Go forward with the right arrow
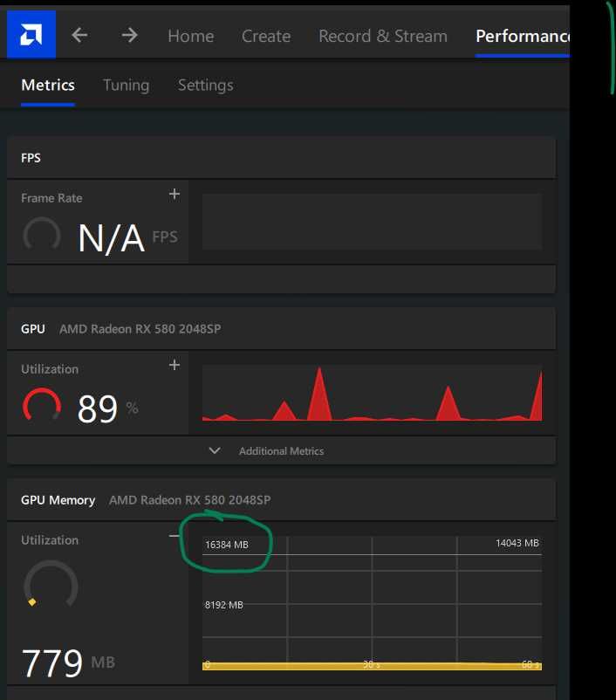The height and width of the screenshot is (700, 616). click(x=130, y=35)
